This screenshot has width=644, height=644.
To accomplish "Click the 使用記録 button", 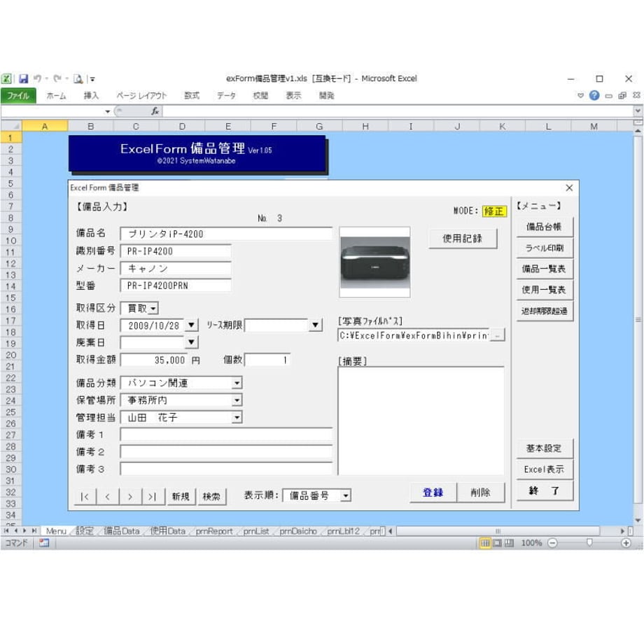I will (x=463, y=239).
